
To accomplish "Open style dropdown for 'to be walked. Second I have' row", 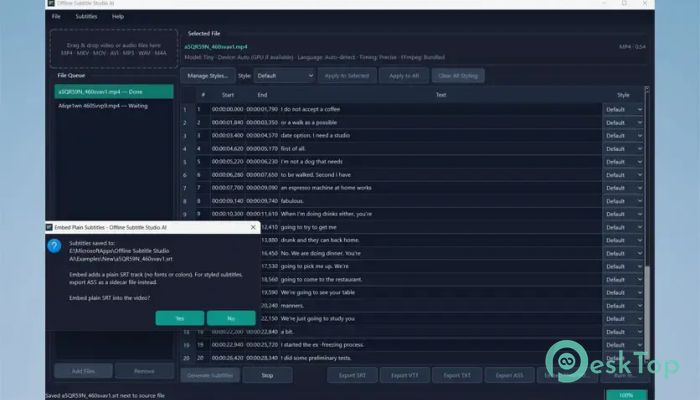I will coord(623,175).
